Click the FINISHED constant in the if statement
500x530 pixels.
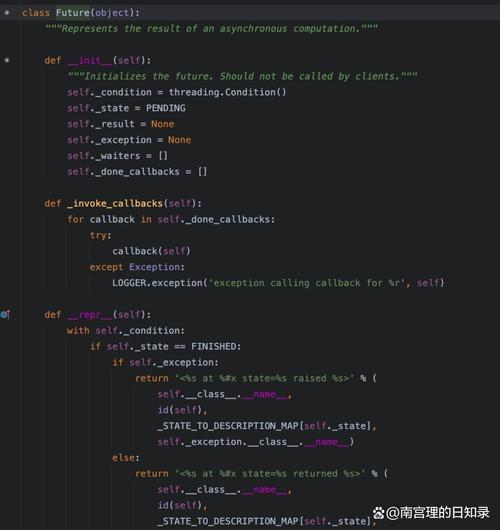pyautogui.click(x=214, y=346)
